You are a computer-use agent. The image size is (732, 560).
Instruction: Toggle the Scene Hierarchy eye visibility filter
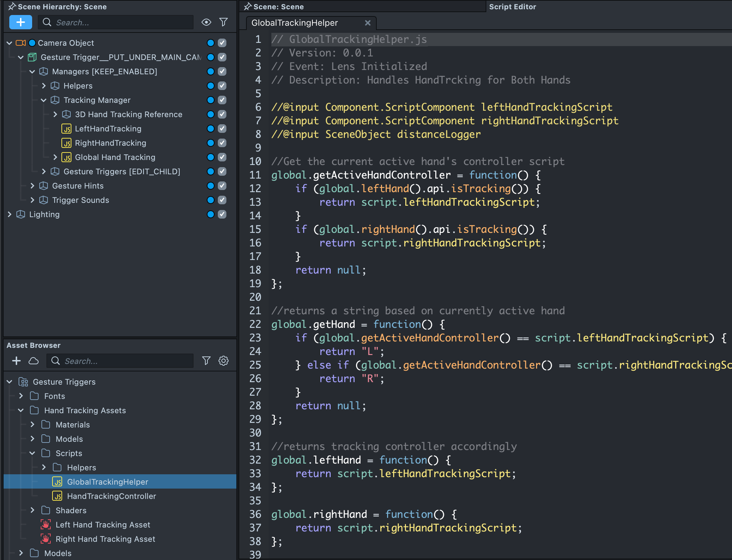pos(206,22)
